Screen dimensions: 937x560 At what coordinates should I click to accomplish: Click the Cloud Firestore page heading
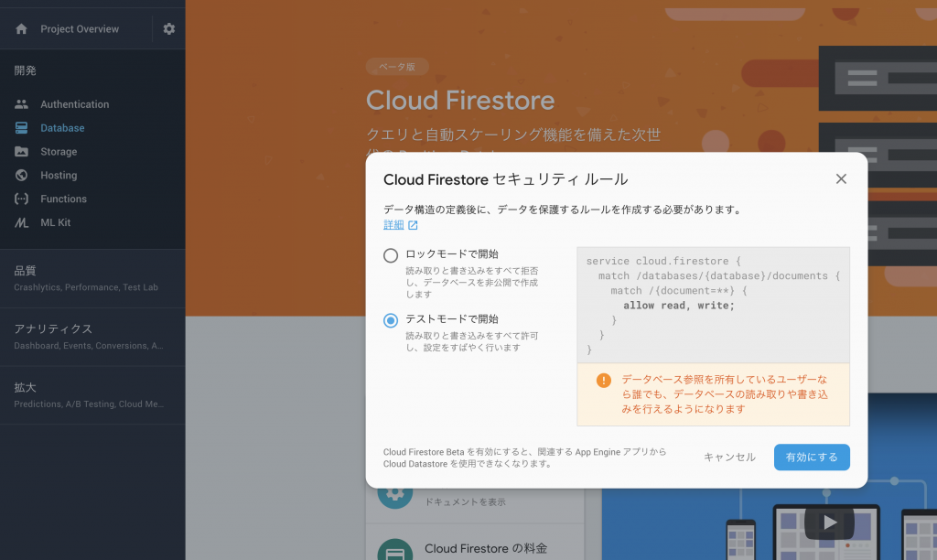pyautogui.click(x=460, y=101)
